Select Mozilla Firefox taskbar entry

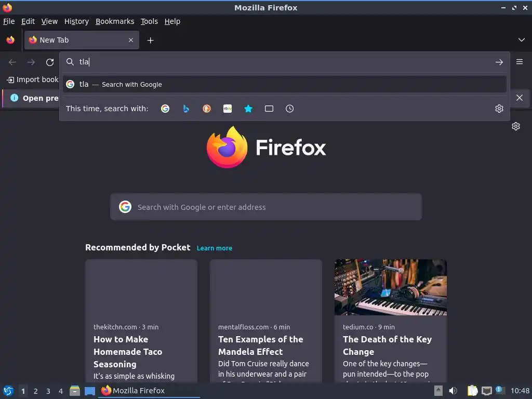point(149,391)
